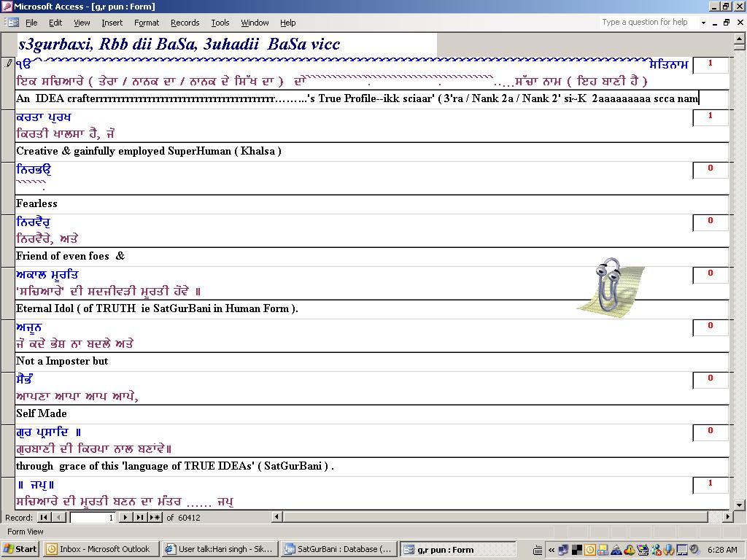Click the number box beside Friend of even foes
Screen dimensions: 747x560
tap(711, 222)
